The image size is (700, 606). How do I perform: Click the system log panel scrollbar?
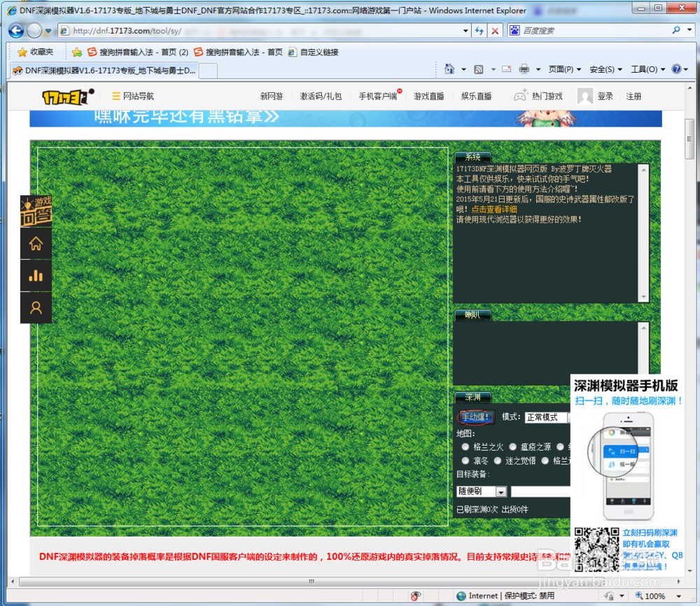pyautogui.click(x=643, y=233)
